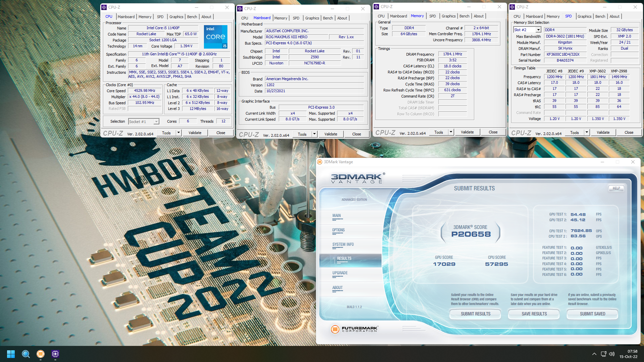Click Part Number field KF3600C18D4/32GX
This screenshot has width=644, height=362.
(x=565, y=55)
